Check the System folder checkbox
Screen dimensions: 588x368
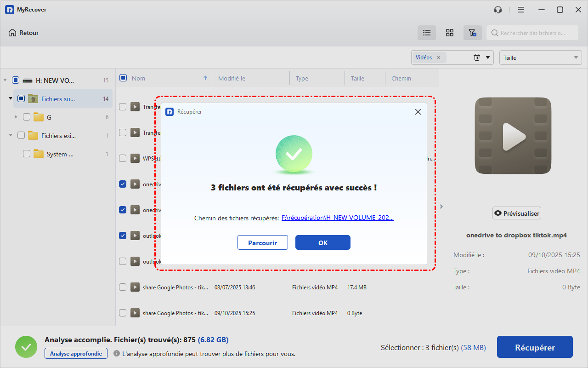tap(27, 154)
